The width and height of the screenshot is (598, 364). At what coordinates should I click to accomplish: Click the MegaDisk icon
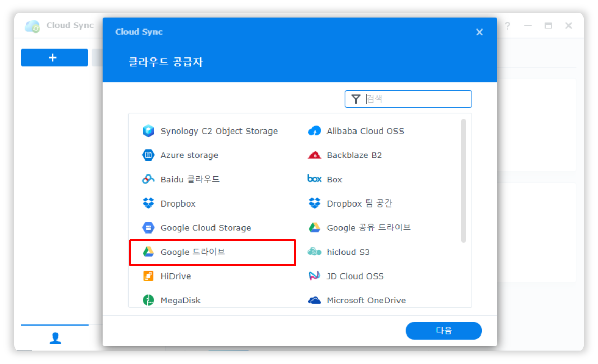[x=148, y=300]
